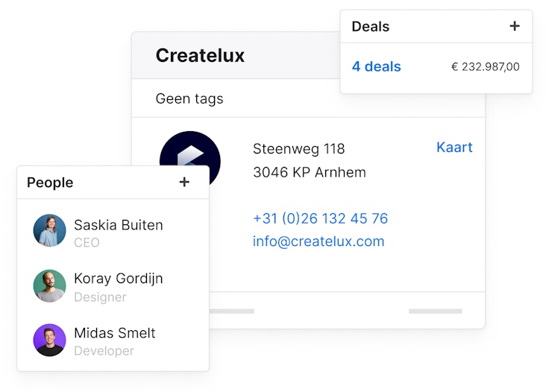The image size is (549, 392).
Task: Click the People panel heading
Action: (50, 183)
